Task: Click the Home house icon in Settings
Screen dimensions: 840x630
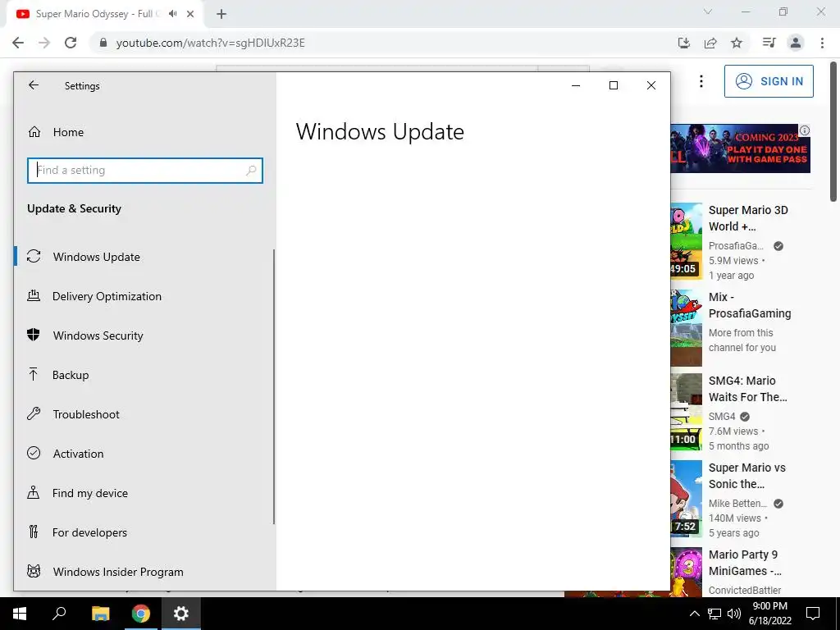Action: 34,132
